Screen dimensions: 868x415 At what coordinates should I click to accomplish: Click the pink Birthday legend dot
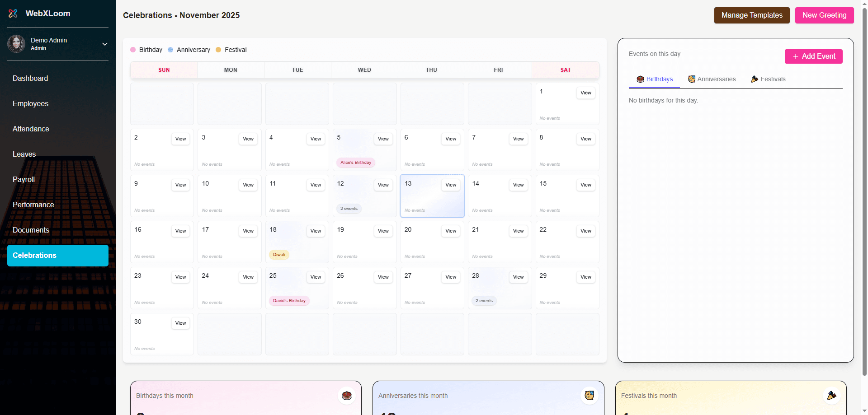133,50
